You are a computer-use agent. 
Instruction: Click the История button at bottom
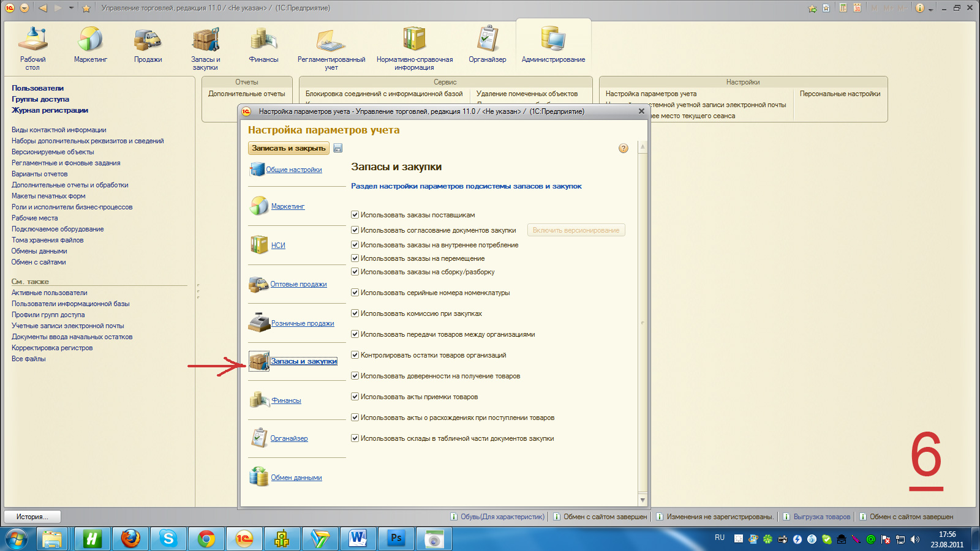32,517
